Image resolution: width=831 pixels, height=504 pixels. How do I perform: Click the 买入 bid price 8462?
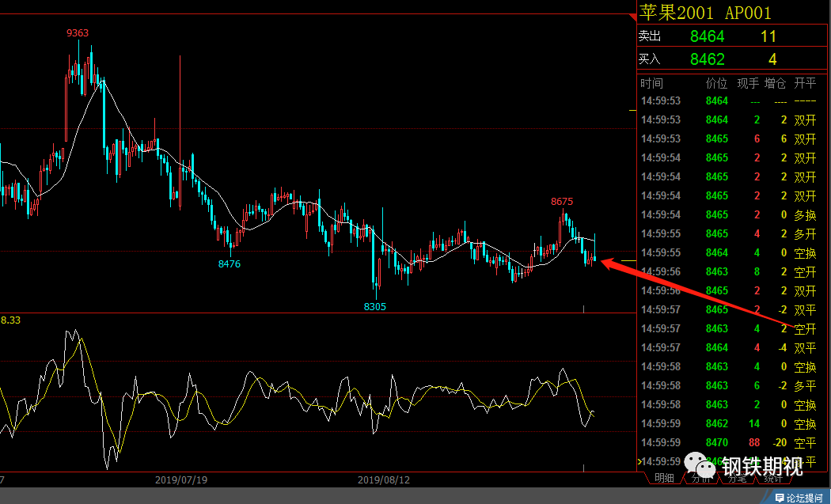[707, 59]
